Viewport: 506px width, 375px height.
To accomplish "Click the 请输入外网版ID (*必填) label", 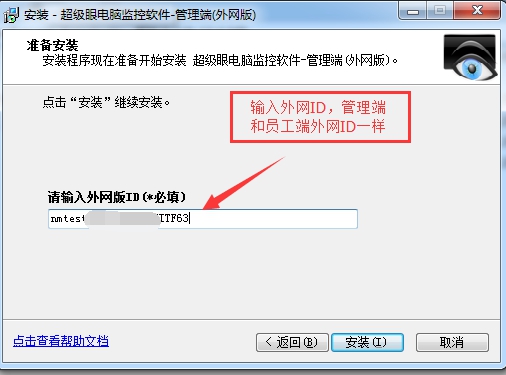I will [117, 197].
